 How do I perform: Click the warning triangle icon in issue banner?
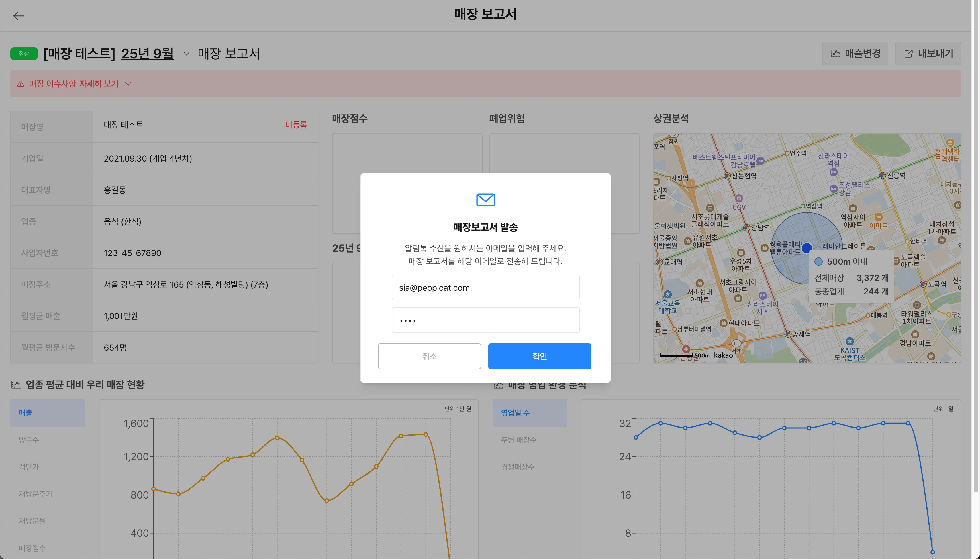21,84
